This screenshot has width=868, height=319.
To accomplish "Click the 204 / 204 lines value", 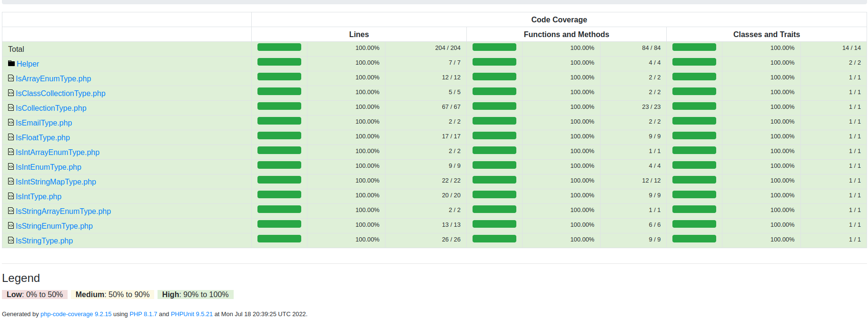I will [x=448, y=48].
